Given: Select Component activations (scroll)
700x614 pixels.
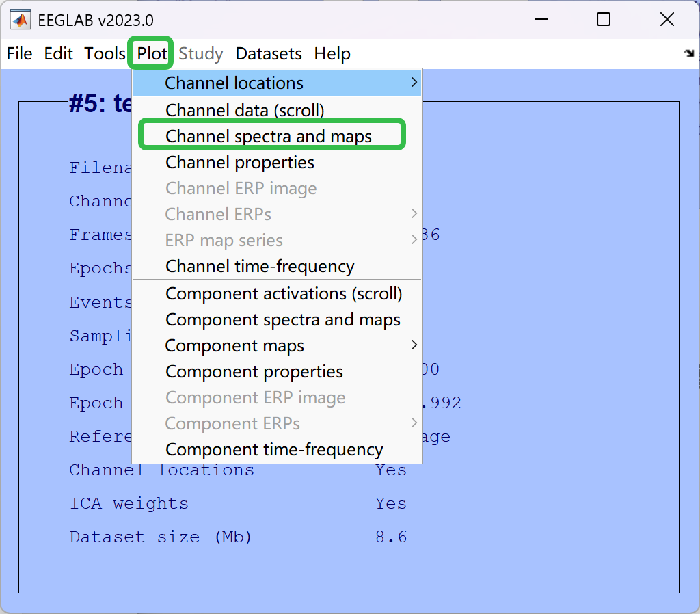Looking at the screenshot, I should 277,293.
